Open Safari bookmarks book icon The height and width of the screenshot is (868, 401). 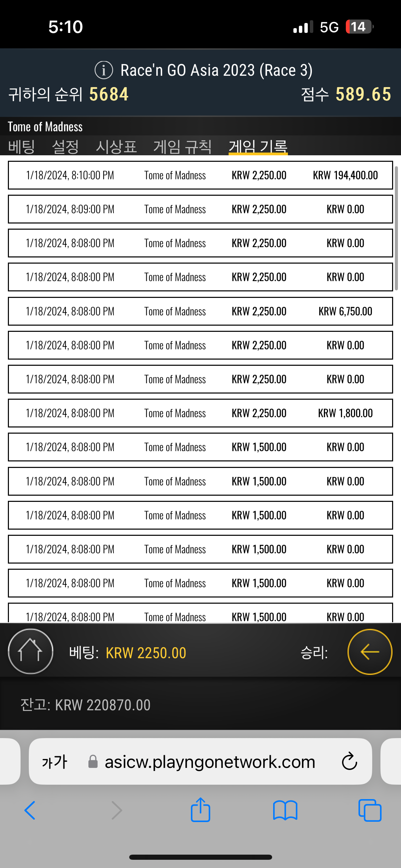pyautogui.click(x=285, y=810)
